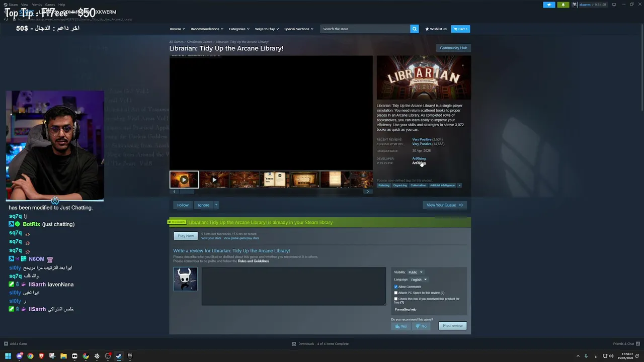Image resolution: width=644 pixels, height=362 pixels.
Task: Click inside the review text box
Action: pyautogui.click(x=294, y=286)
